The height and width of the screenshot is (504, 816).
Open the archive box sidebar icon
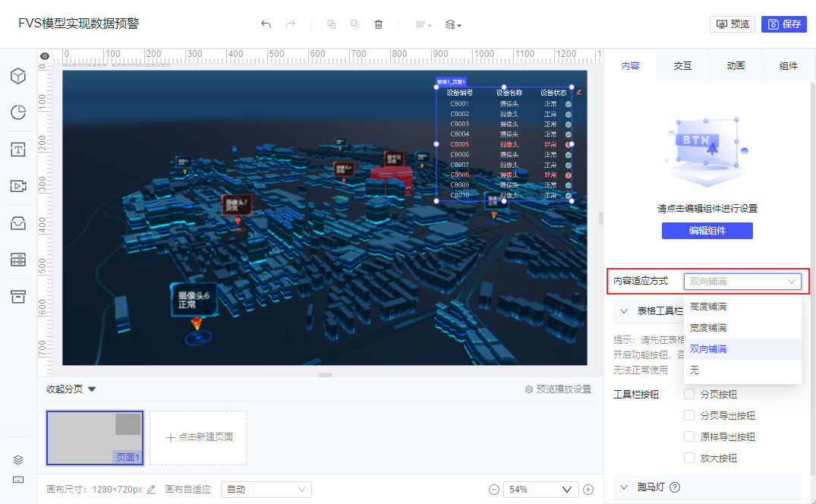tap(18, 297)
